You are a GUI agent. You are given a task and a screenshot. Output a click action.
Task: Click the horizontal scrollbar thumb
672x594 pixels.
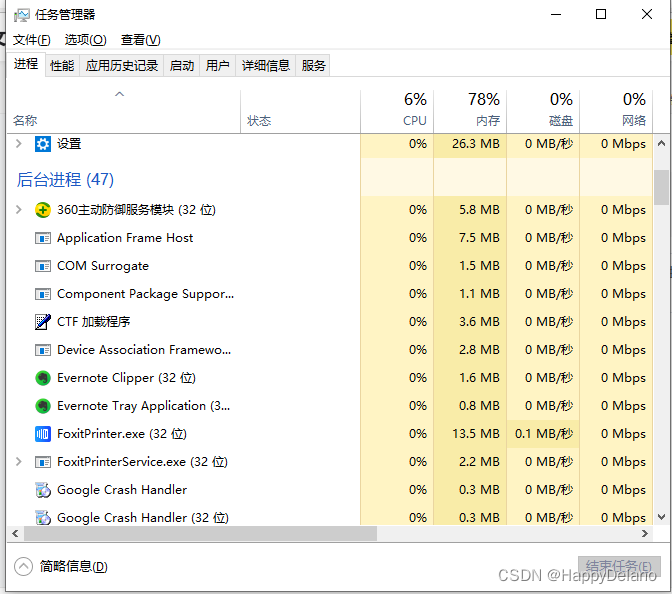[200, 534]
